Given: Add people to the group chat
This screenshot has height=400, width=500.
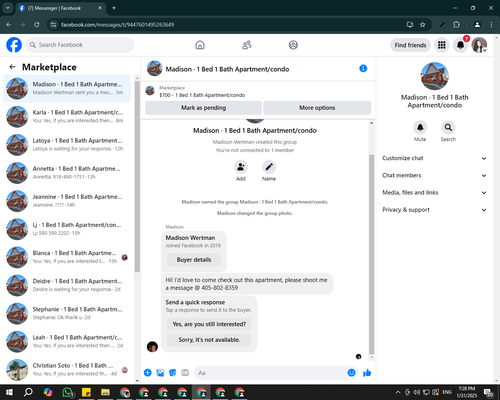Looking at the screenshot, I should (x=241, y=167).
